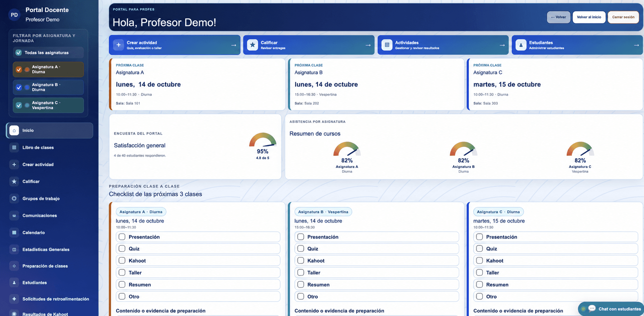
Task: Click the Estadísticas Generales icon
Action: click(14, 249)
